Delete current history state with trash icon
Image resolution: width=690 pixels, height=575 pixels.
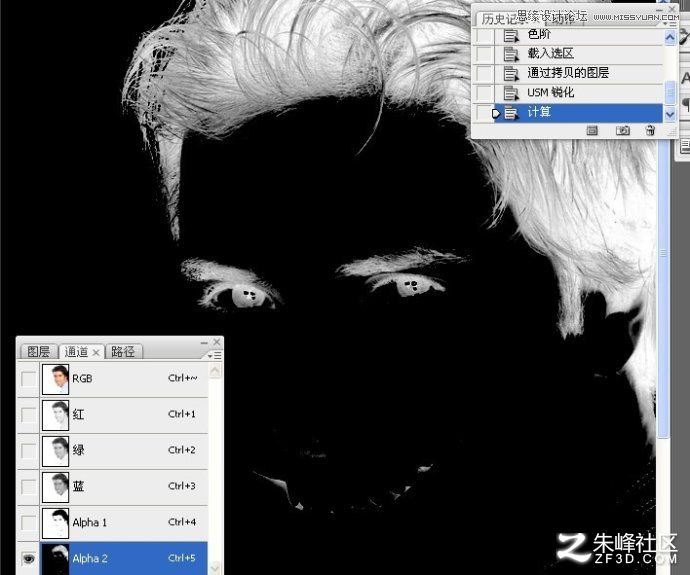point(650,130)
